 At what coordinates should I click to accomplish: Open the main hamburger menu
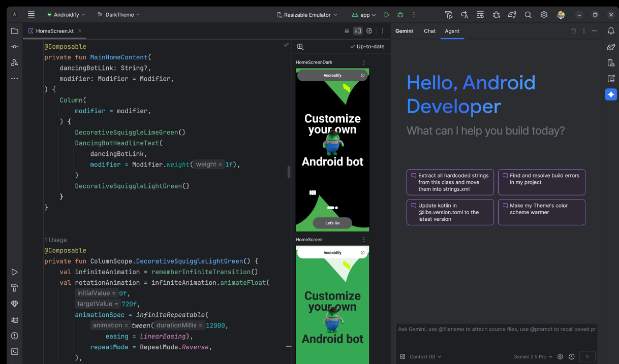pos(31,14)
